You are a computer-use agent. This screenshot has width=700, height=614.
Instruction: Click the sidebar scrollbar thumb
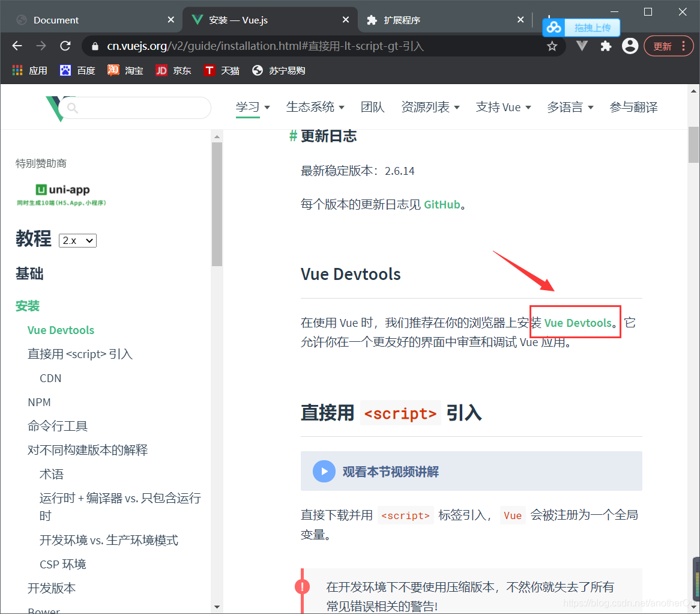pyautogui.click(x=217, y=204)
